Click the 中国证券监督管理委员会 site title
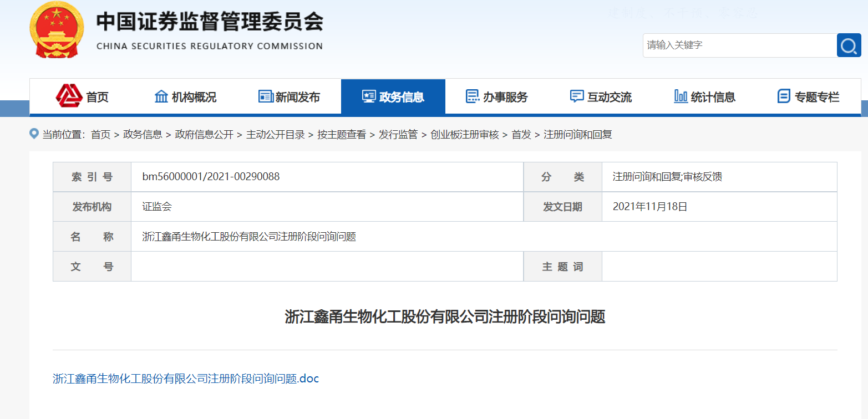 pos(210,22)
